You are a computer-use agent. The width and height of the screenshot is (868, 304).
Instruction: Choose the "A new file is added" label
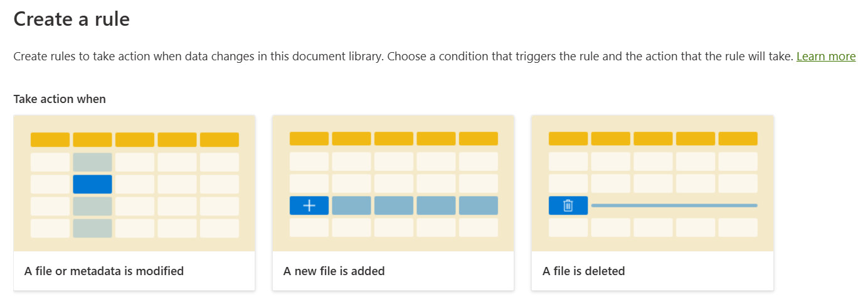pyautogui.click(x=334, y=271)
